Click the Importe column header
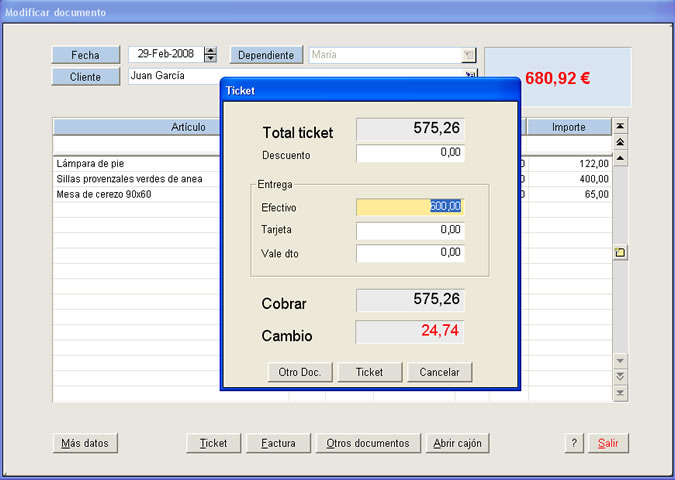 click(x=569, y=127)
